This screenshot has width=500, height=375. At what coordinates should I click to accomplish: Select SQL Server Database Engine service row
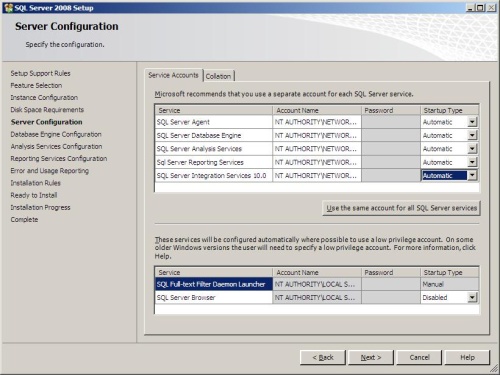pos(214,135)
